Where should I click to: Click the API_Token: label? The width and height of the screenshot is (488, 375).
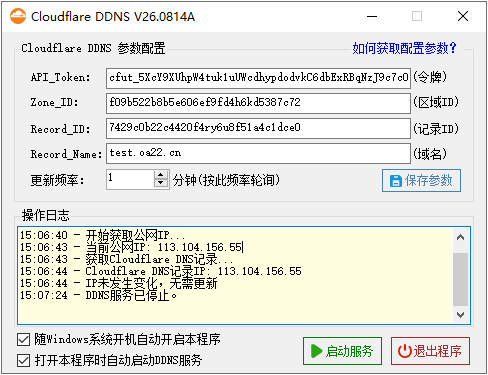pyautogui.click(x=60, y=78)
